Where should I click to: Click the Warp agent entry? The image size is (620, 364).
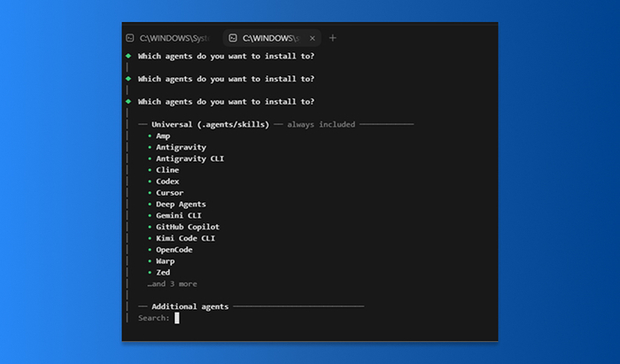click(166, 261)
